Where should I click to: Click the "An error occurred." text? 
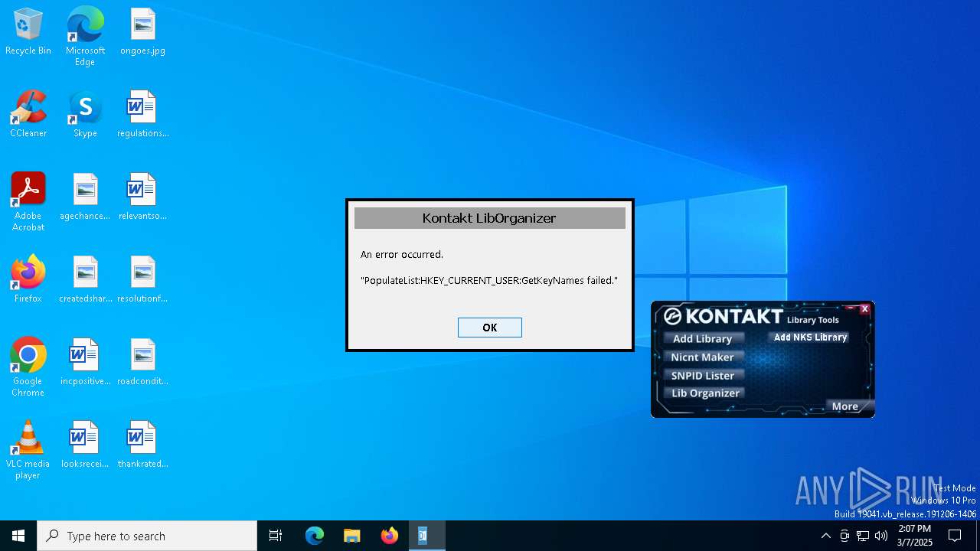click(402, 254)
